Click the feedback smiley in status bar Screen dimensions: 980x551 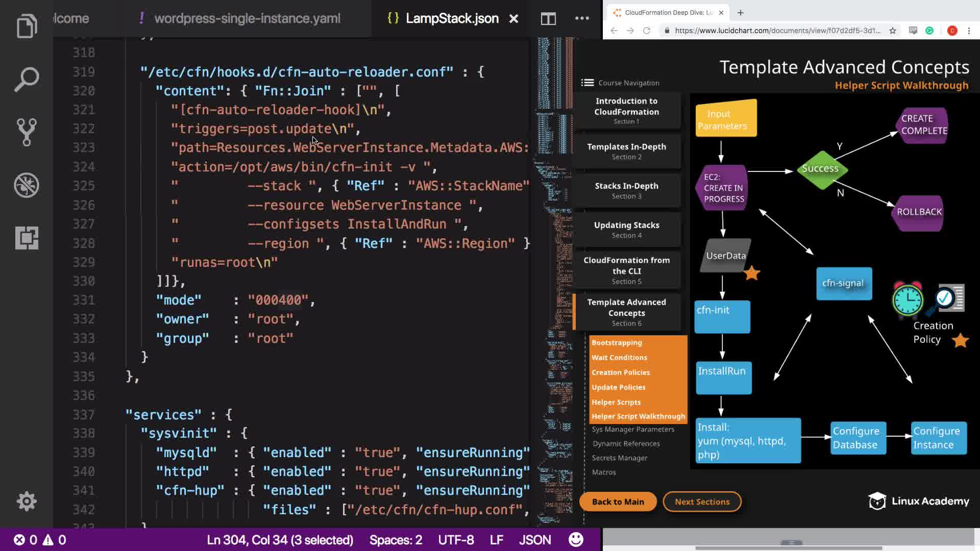point(576,540)
